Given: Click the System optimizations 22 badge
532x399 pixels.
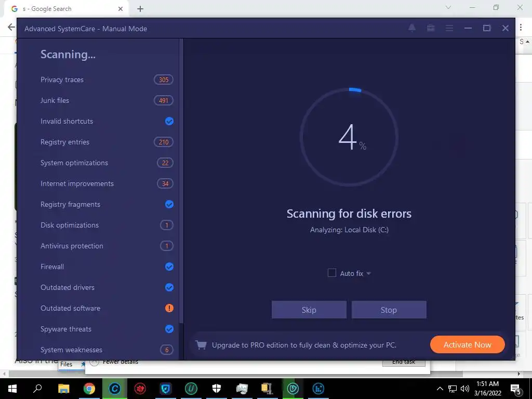Looking at the screenshot, I should [x=165, y=163].
